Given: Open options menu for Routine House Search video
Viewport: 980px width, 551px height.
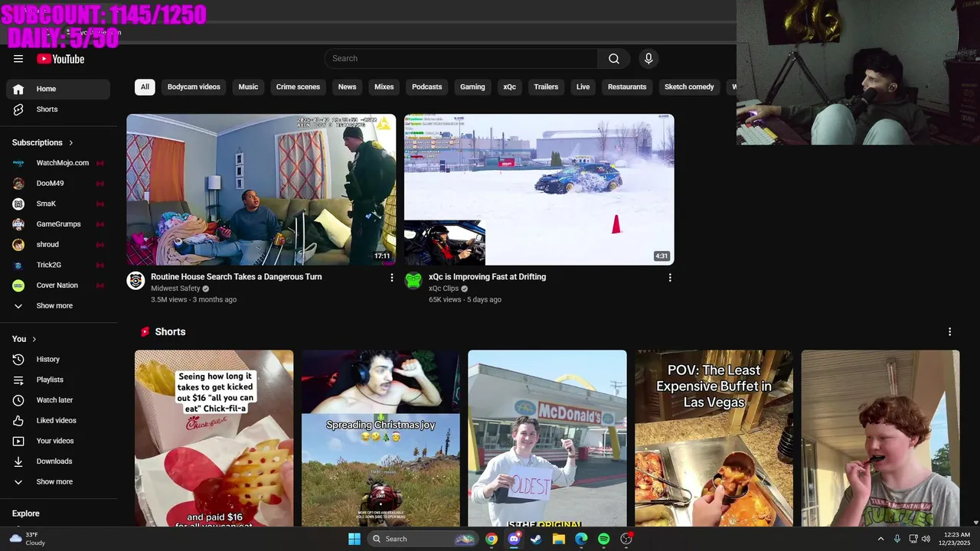Looking at the screenshot, I should tap(392, 278).
